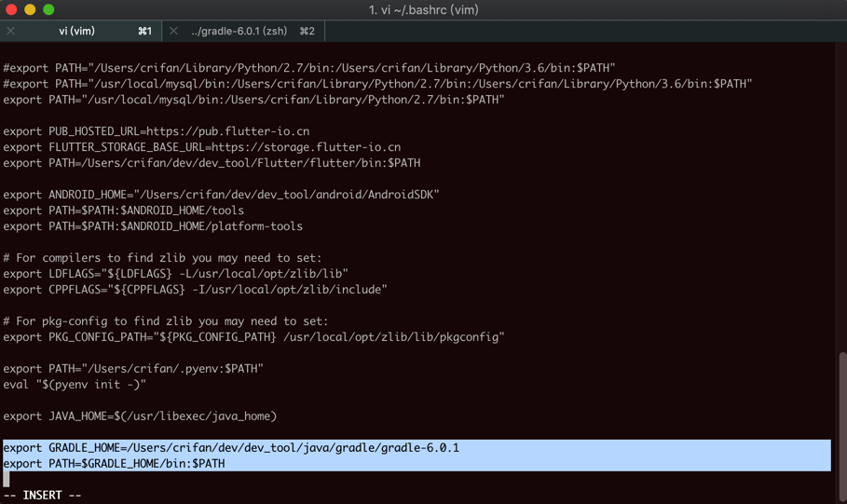Click the '-- INSERT --' mode indicator

(x=42, y=496)
